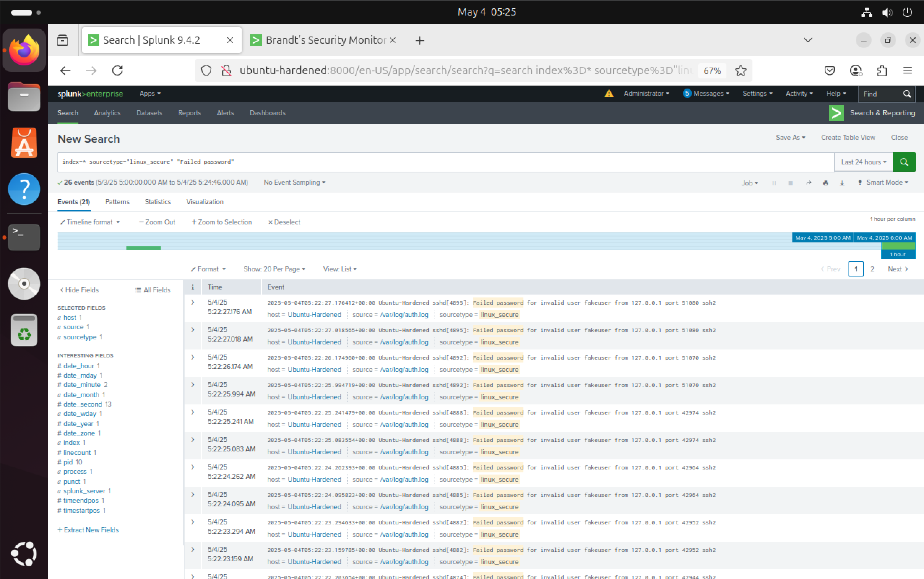Bookmark page with the star icon
Image resolution: width=924 pixels, height=579 pixels.
[x=741, y=70]
